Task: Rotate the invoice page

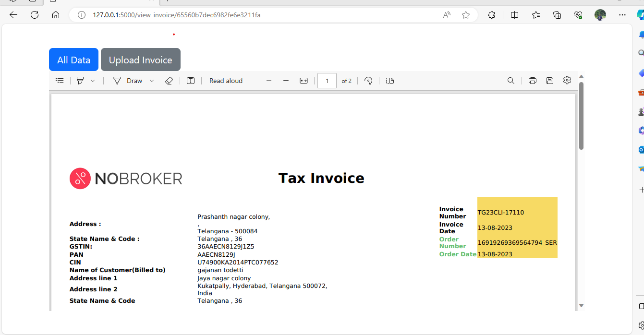Action: tap(368, 80)
